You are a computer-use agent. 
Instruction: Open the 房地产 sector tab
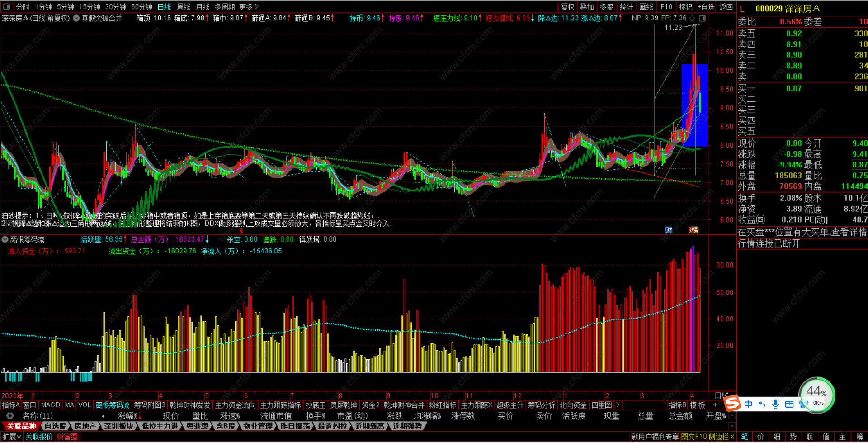pyautogui.click(x=85, y=426)
